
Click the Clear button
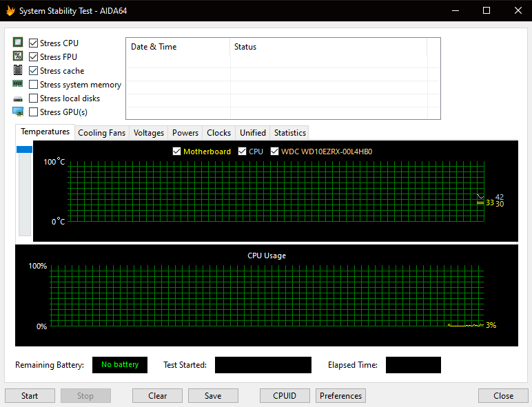coord(157,396)
